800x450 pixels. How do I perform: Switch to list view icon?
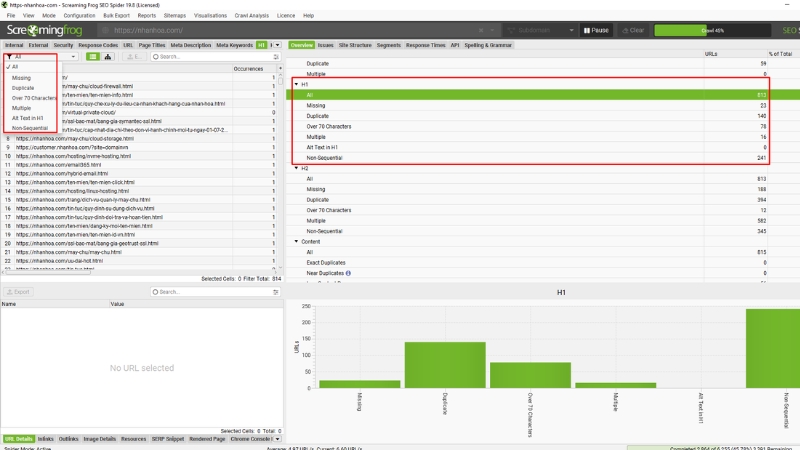click(x=92, y=57)
